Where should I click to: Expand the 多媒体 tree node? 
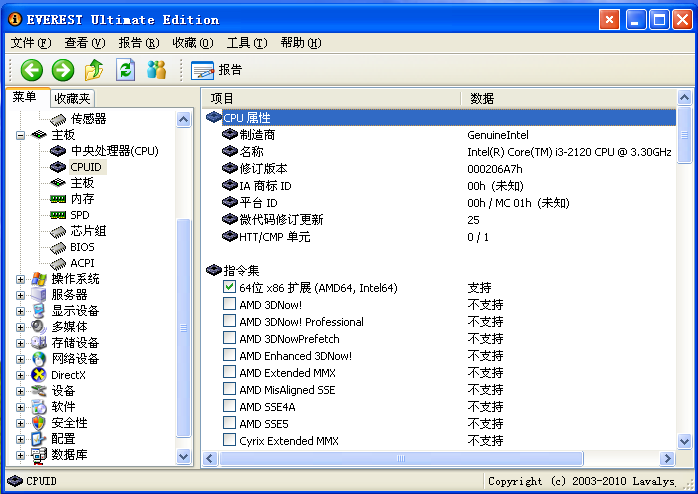pos(20,328)
